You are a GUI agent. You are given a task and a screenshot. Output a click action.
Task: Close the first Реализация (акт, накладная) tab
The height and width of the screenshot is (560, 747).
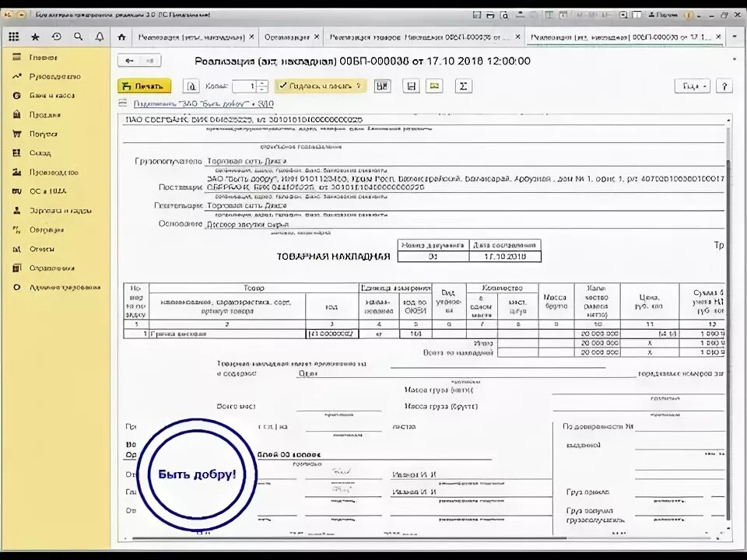pos(251,37)
